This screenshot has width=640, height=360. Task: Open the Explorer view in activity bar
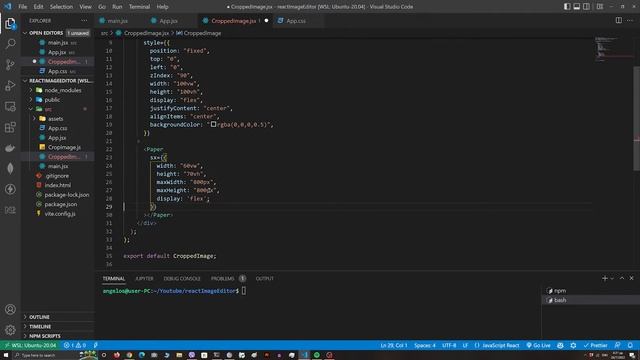[10, 24]
